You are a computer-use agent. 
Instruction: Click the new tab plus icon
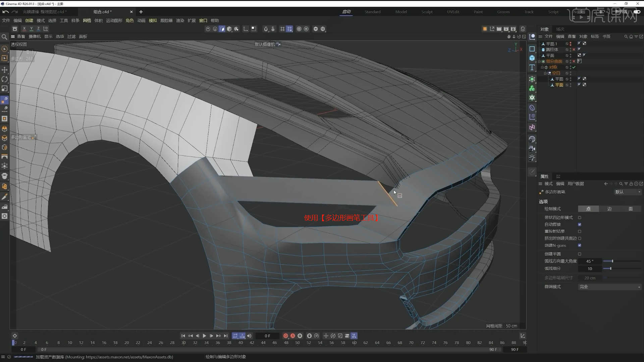pos(141,12)
